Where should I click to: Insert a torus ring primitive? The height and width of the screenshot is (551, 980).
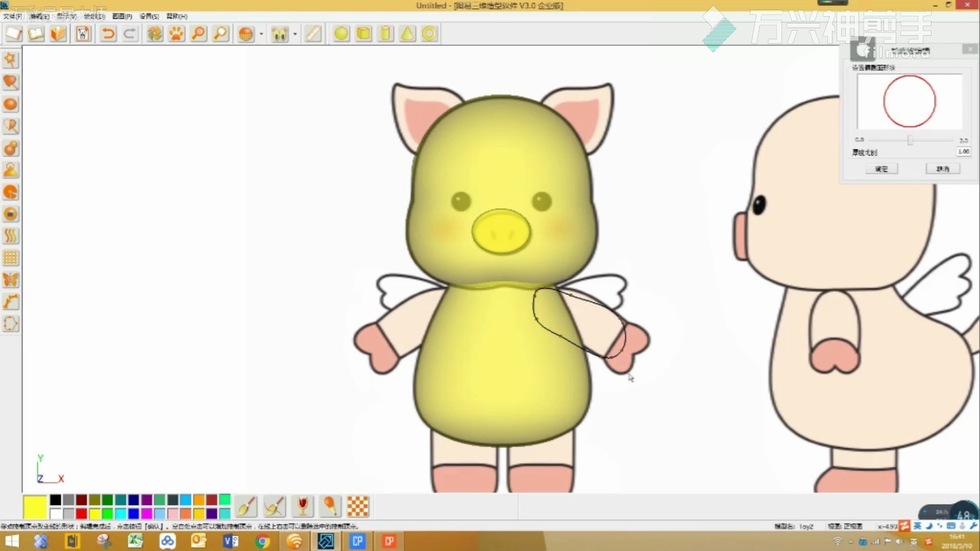click(x=430, y=34)
